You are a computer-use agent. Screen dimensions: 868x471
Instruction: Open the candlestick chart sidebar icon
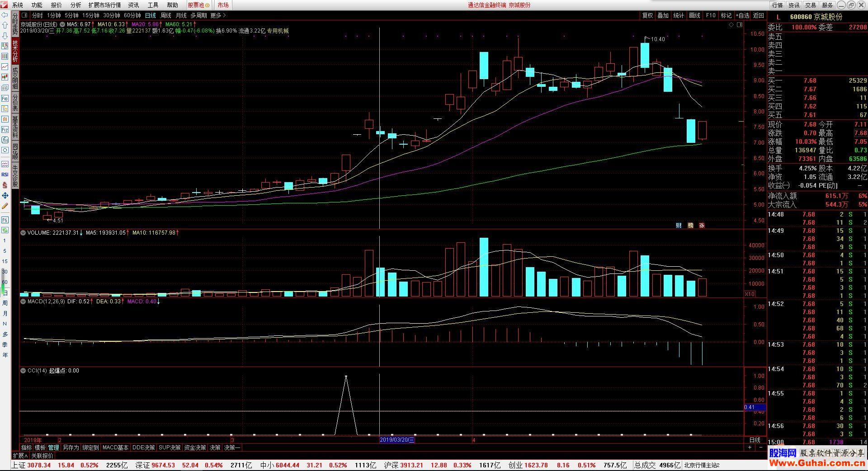click(x=5, y=77)
